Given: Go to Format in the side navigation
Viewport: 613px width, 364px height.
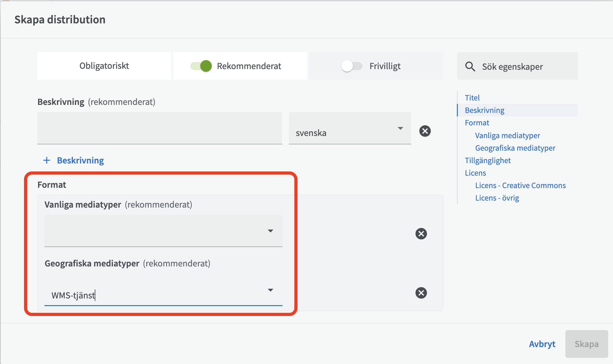Looking at the screenshot, I should click(477, 123).
